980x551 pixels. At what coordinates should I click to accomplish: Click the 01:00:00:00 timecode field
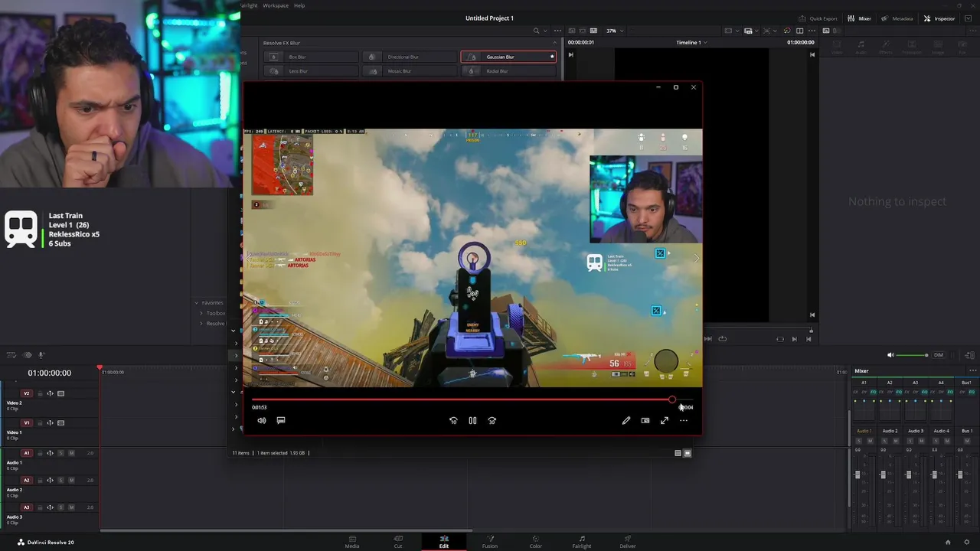pyautogui.click(x=50, y=373)
